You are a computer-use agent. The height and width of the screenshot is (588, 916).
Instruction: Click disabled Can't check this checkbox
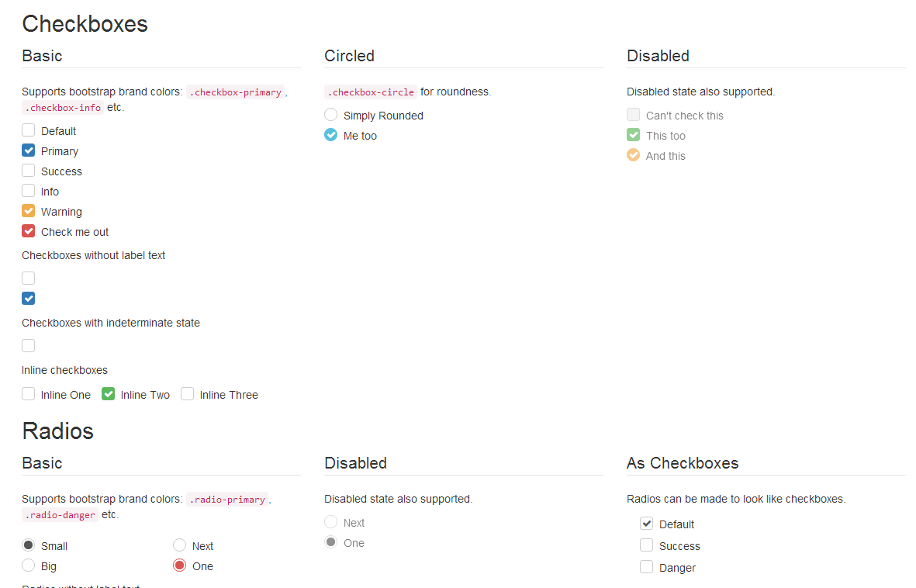[x=633, y=115]
